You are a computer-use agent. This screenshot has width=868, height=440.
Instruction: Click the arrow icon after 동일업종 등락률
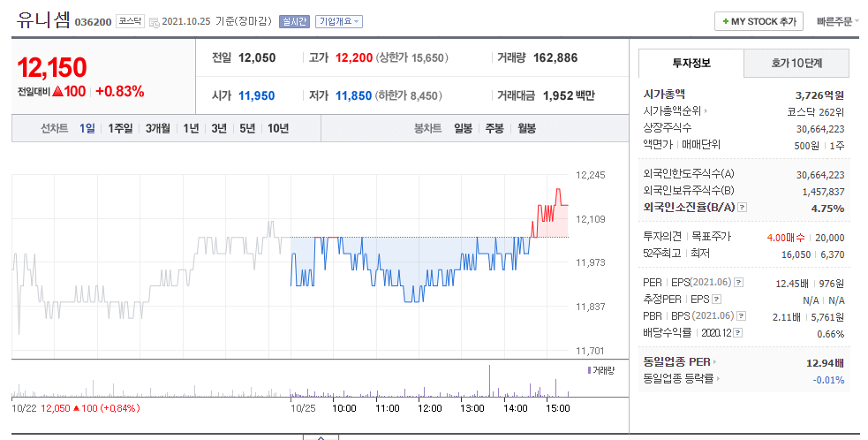[x=718, y=379]
